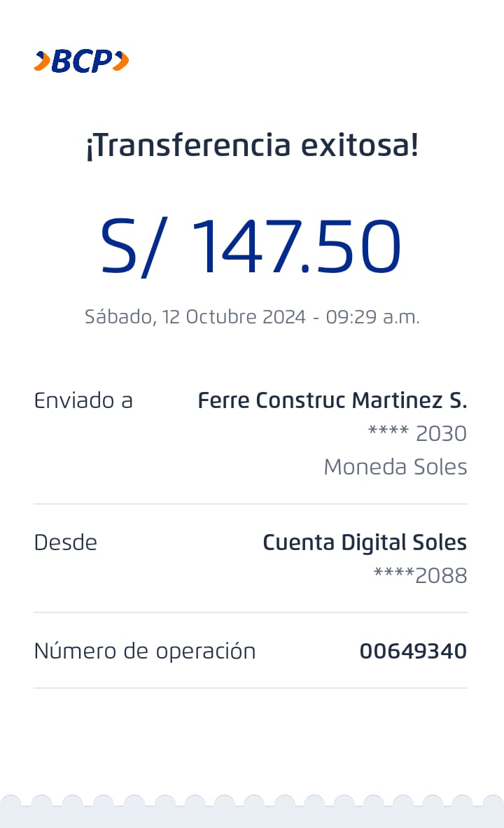Select recipient name Ferre Construc Martinez S.
The image size is (504, 828).
(332, 400)
